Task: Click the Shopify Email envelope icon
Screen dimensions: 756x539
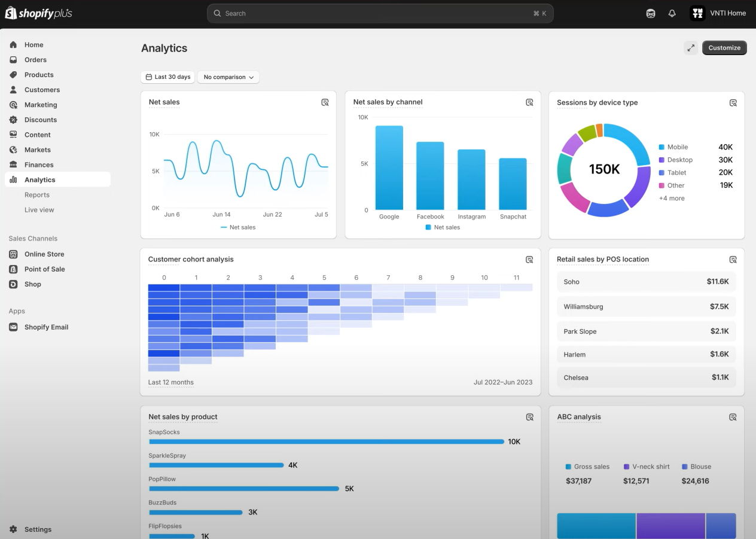Action: tap(13, 327)
